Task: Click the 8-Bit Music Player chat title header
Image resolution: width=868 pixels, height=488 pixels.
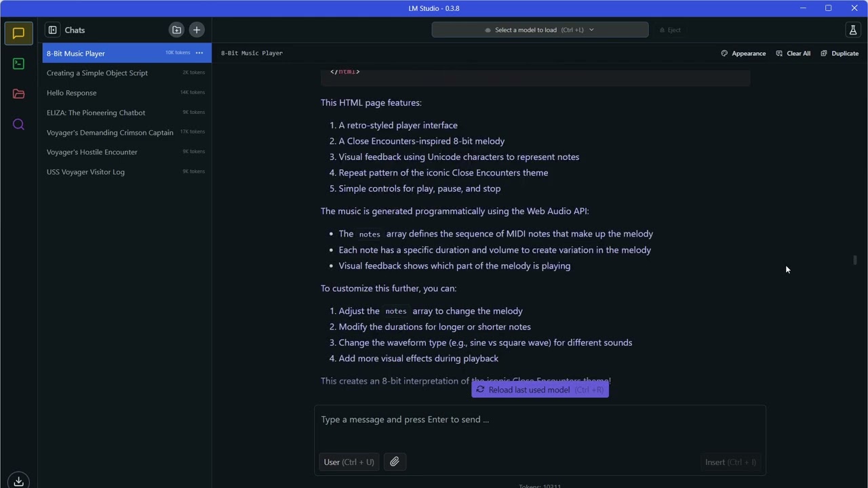Action: coord(252,53)
